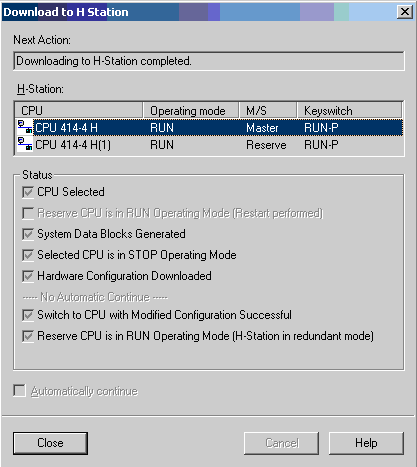Click the CPU 414-4 H(1) station icon
Screen dimensions: 417x467
tap(25, 144)
